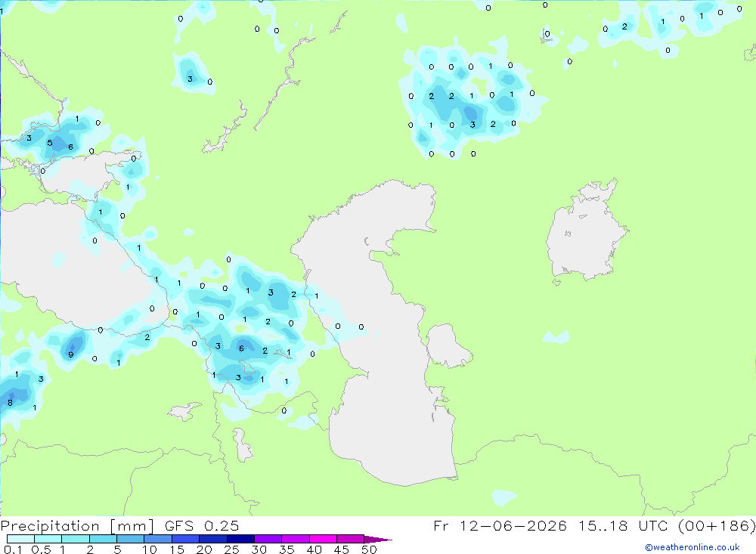This screenshot has width=756, height=554.
Task: Click the legend swatch between 15 and 20
Action: click(x=186, y=539)
